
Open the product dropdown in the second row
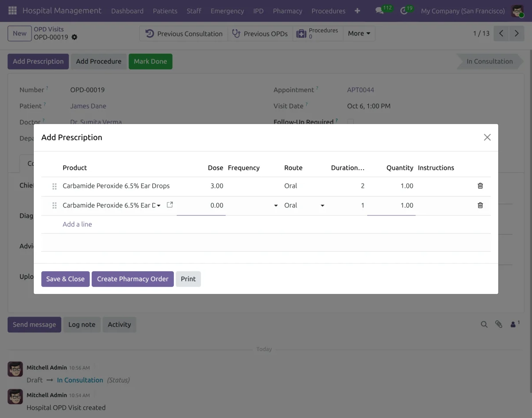pos(159,205)
